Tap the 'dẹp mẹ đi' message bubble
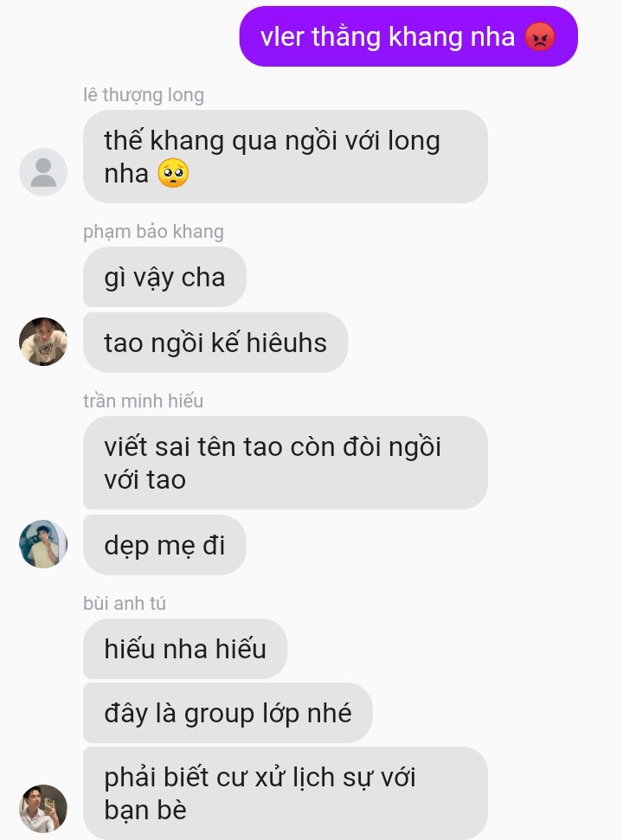Image resolution: width=623 pixels, height=840 pixels. coord(164,545)
